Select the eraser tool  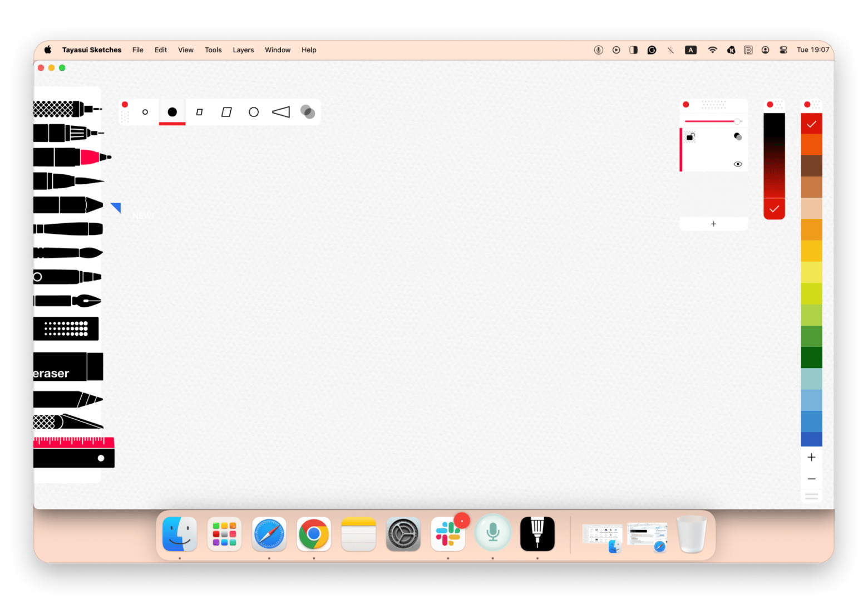68,367
